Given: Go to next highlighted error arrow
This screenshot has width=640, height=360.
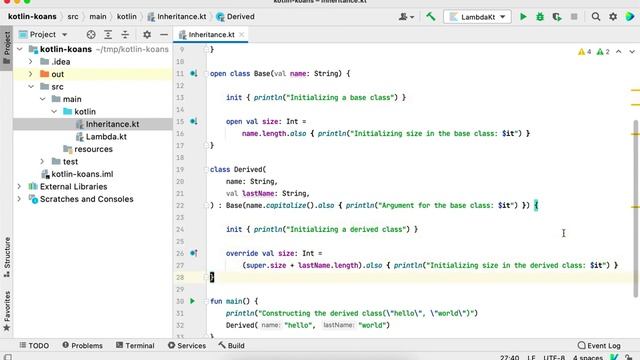Looking at the screenshot, I should pyautogui.click(x=632, y=52).
